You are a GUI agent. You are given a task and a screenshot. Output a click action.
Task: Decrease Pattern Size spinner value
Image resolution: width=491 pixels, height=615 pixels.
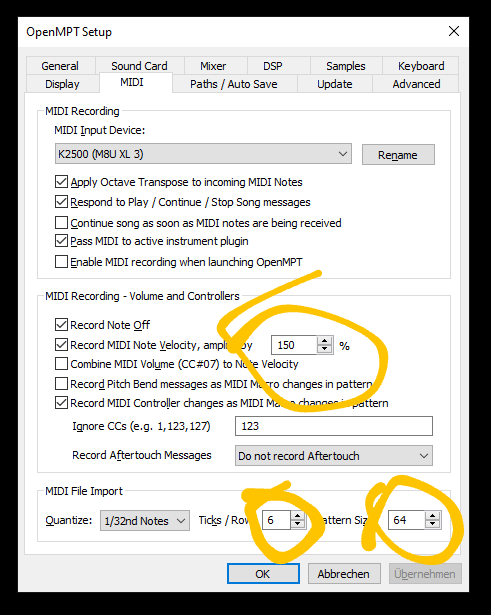click(432, 524)
